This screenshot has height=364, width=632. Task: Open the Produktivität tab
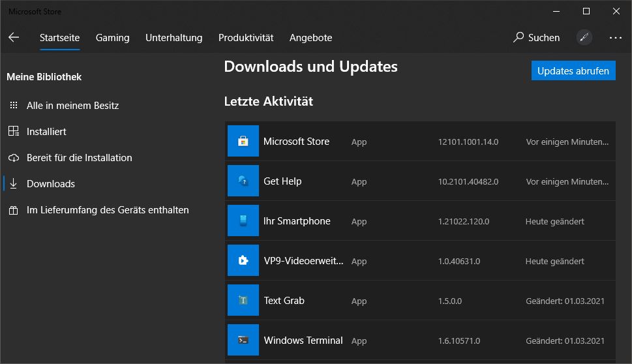(x=246, y=37)
